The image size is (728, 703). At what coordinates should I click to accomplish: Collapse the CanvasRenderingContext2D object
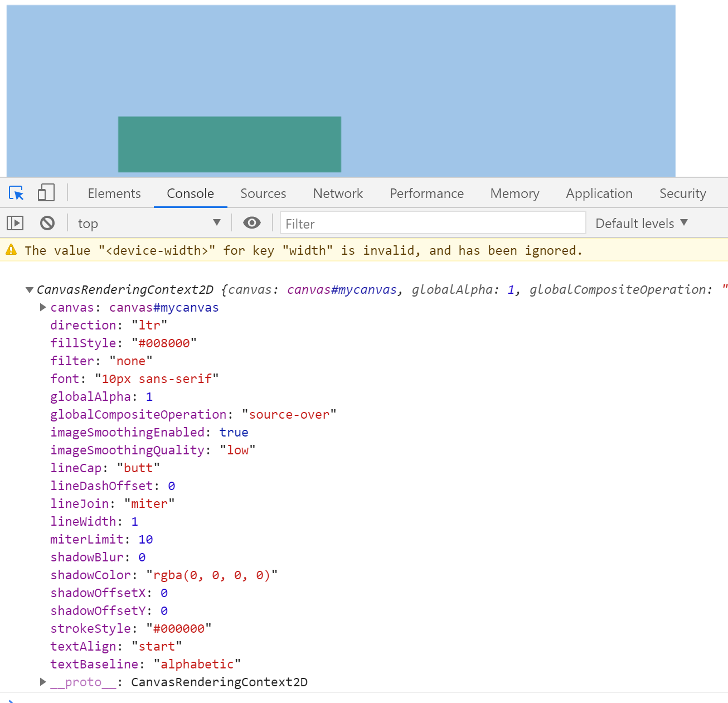30,289
